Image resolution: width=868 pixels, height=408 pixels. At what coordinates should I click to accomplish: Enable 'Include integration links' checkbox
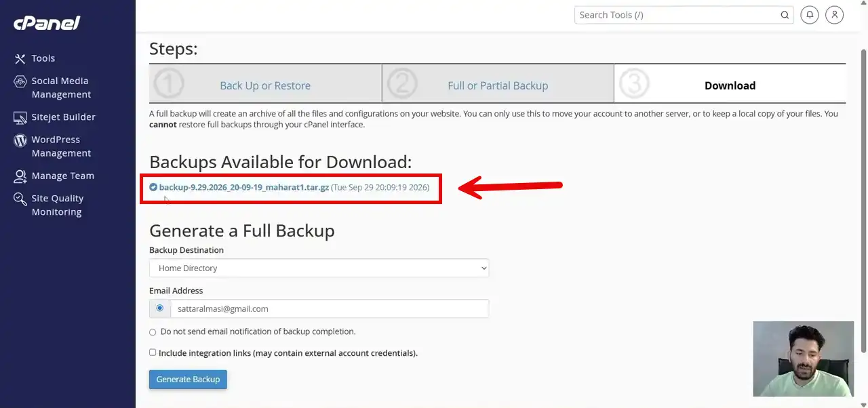[x=153, y=352]
